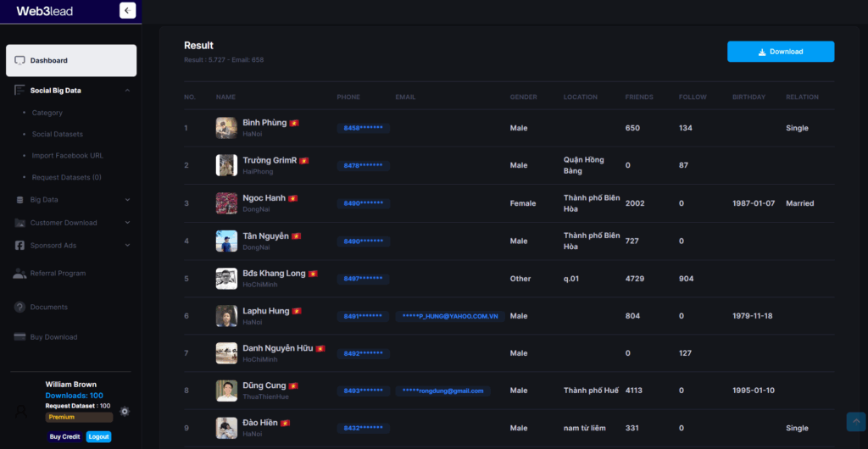Open the Dashboard menu item
The image size is (868, 449).
point(71,61)
